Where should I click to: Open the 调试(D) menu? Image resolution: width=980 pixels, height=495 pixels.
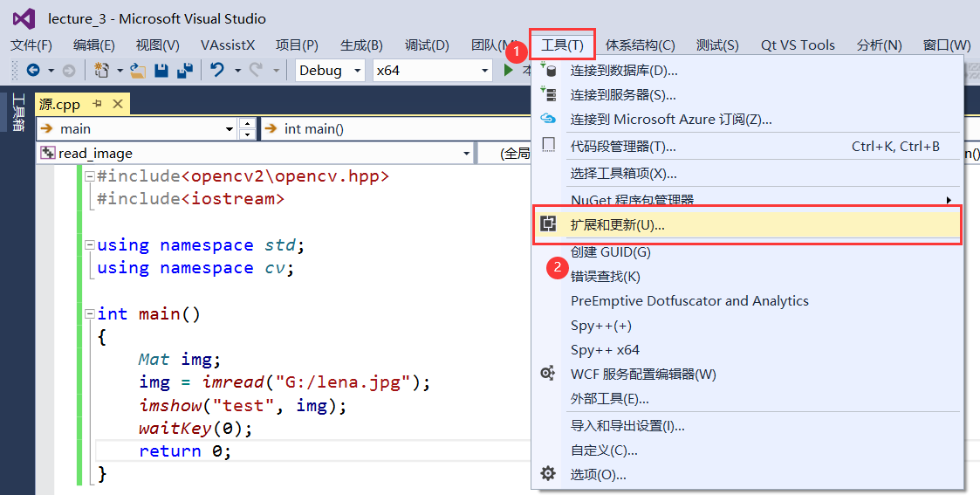coord(427,45)
